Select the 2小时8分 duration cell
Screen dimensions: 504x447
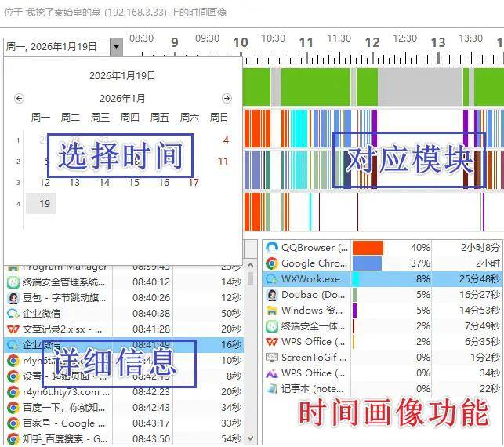[480, 248]
